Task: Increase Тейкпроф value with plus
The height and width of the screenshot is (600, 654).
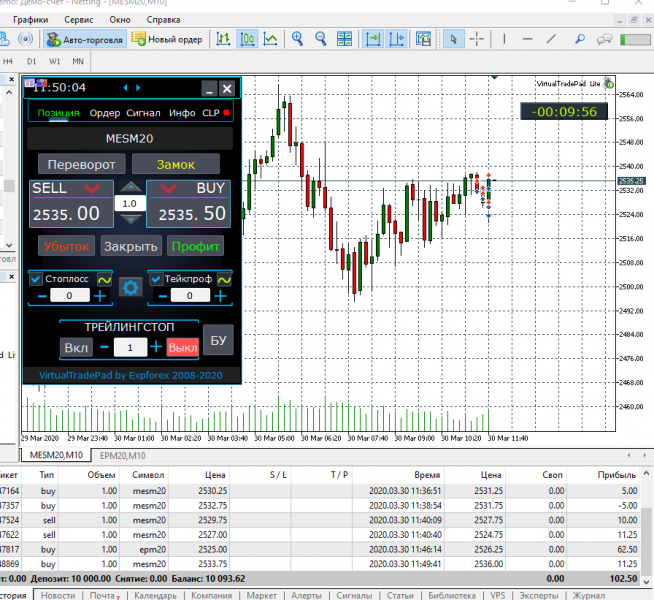Action: click(220, 296)
